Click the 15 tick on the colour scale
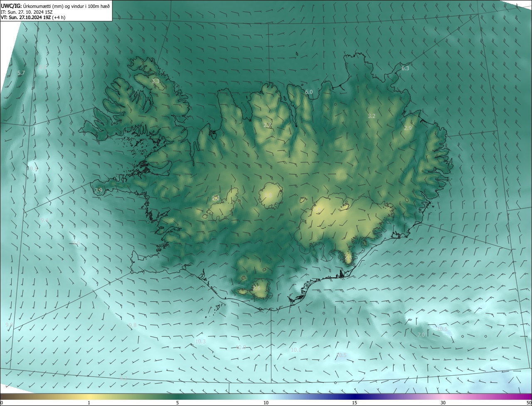Viewport: 532px width, 406px height. 355,403
